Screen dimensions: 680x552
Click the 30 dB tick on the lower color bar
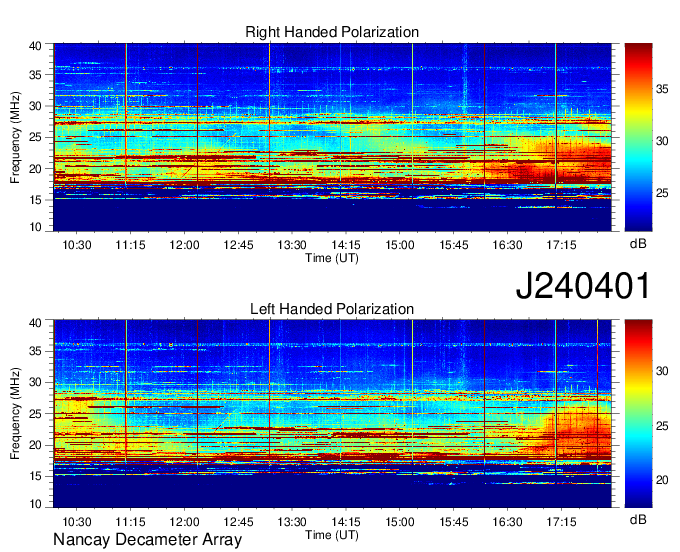click(x=662, y=371)
